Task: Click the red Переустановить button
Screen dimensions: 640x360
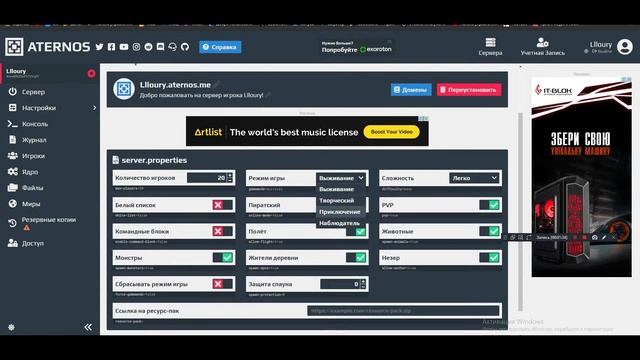Action: click(x=469, y=90)
